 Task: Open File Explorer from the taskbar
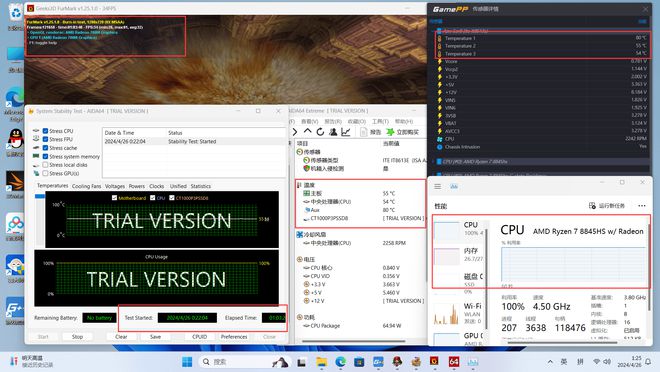(x=322, y=361)
